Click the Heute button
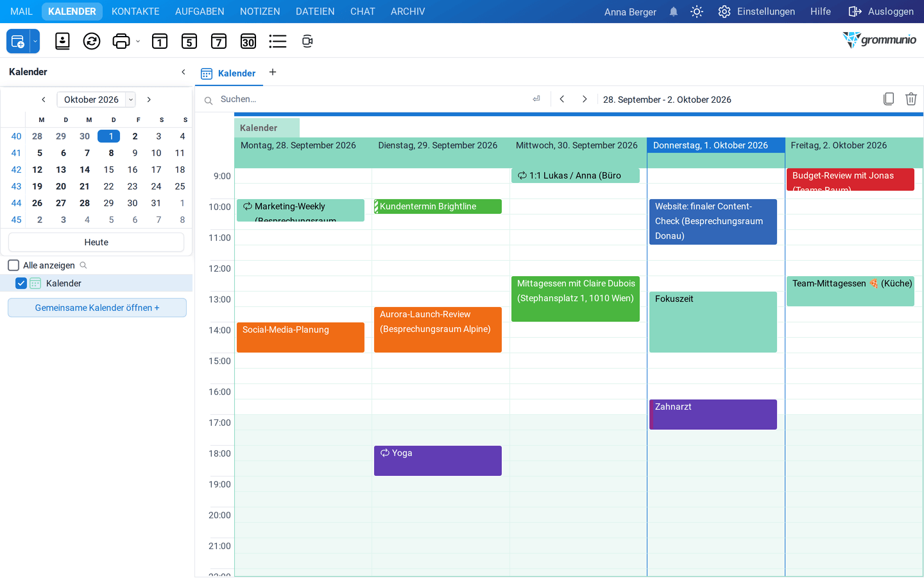This screenshot has height=578, width=924. click(96, 242)
